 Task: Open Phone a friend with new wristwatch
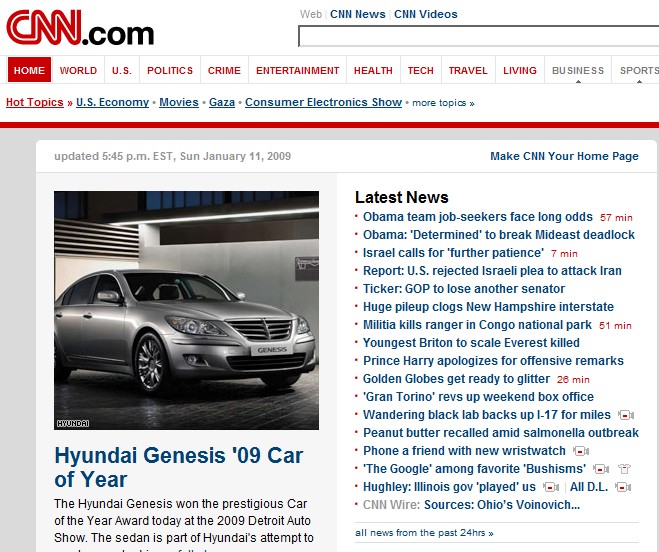point(464,451)
